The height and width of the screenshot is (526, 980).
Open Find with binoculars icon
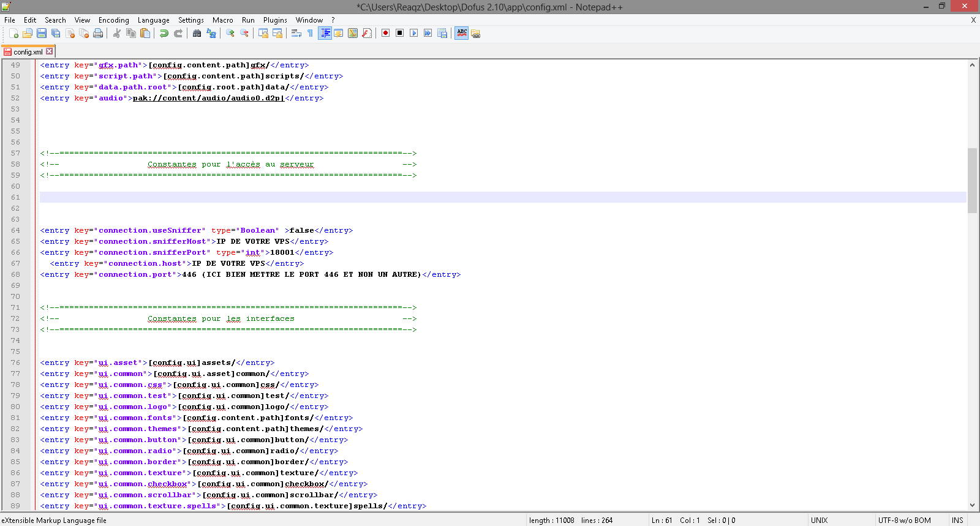tap(197, 33)
